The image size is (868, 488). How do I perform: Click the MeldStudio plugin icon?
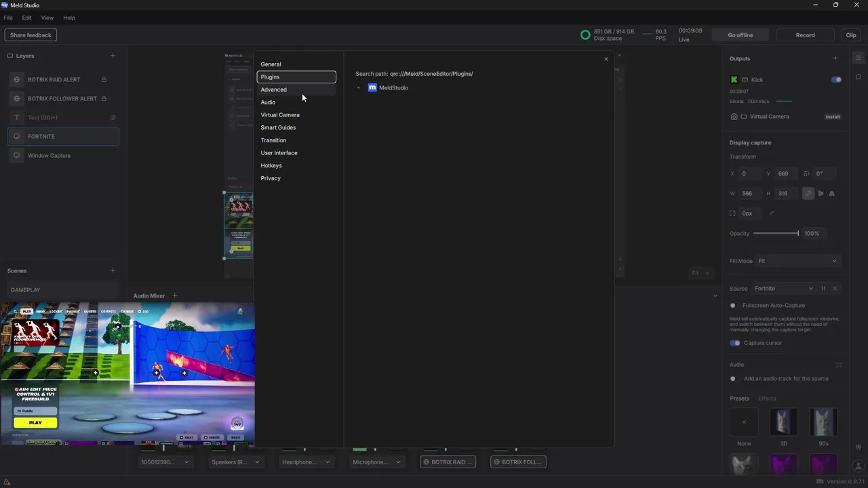click(x=372, y=87)
